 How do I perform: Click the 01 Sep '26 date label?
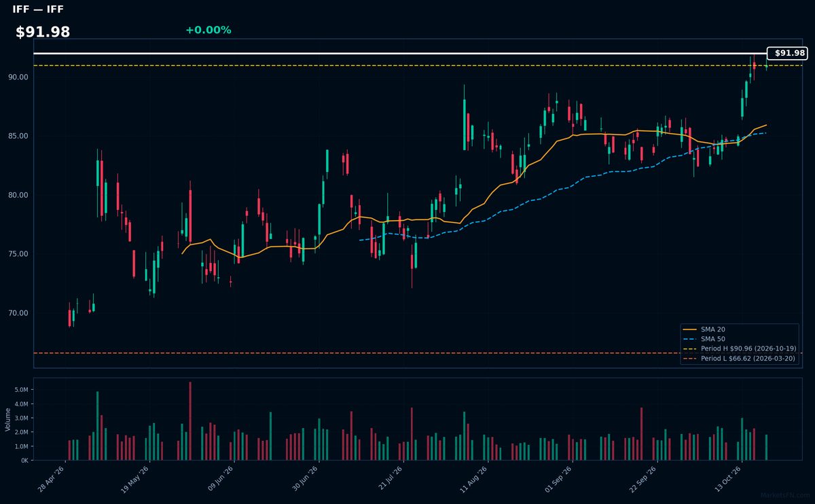click(x=558, y=480)
